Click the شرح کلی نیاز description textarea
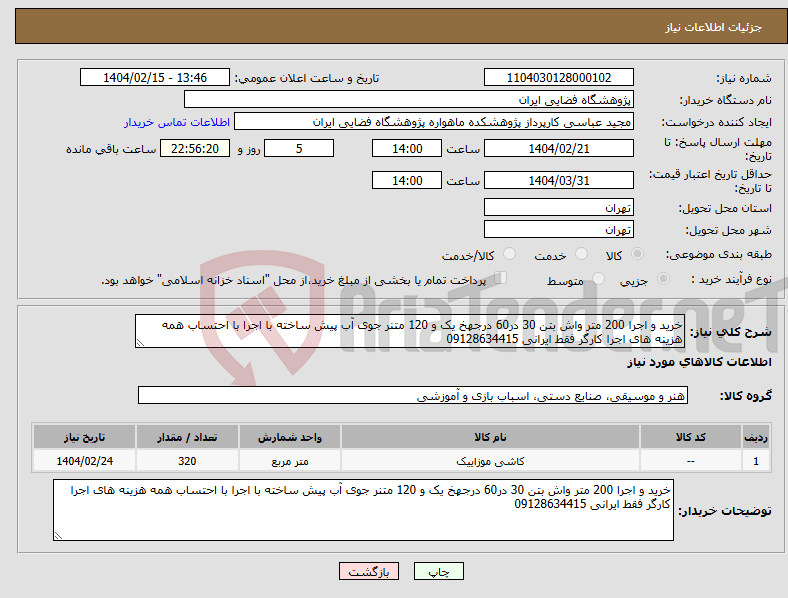Screen dimensions: 788x598 410,331
